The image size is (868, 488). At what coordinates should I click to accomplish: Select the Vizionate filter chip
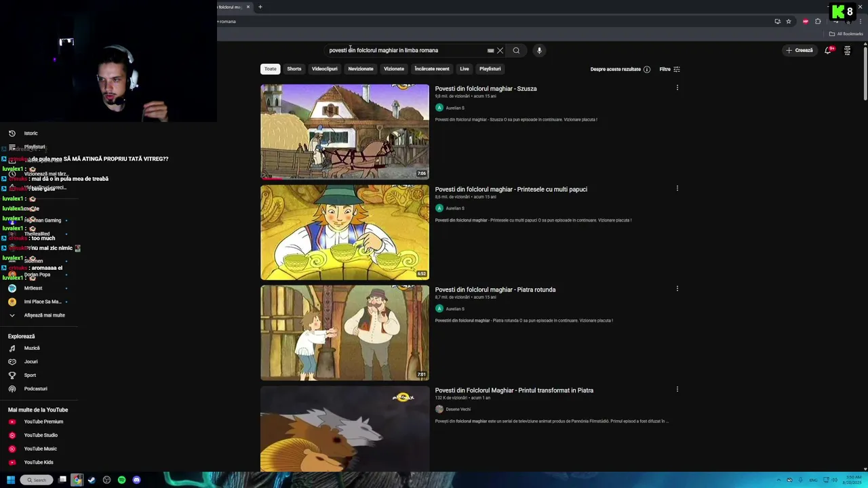pyautogui.click(x=394, y=68)
